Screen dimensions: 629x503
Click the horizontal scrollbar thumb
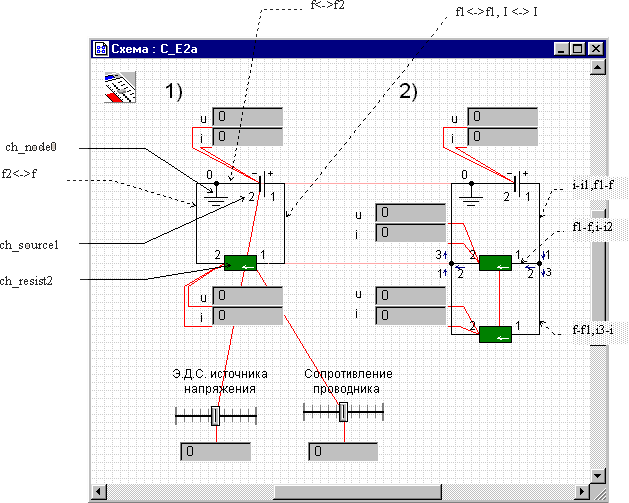tap(357, 492)
